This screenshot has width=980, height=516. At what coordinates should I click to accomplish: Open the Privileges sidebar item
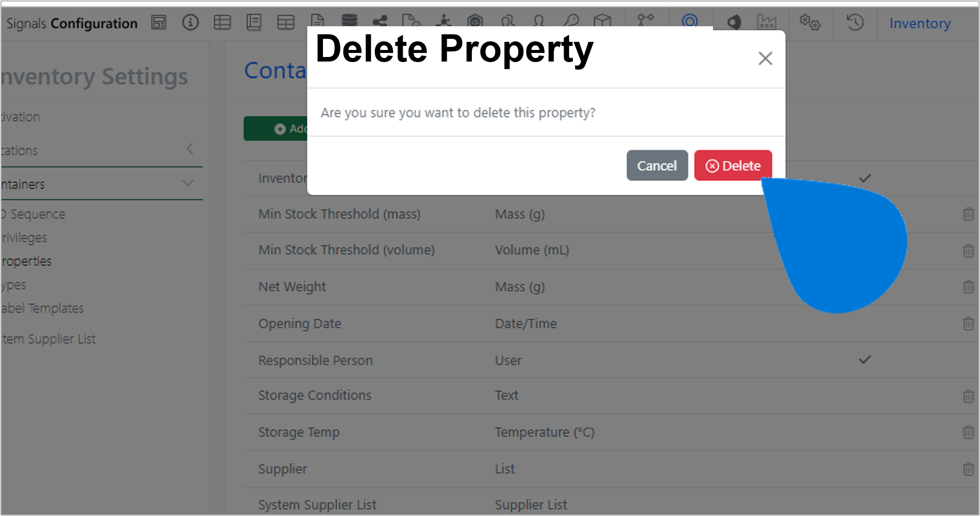[x=24, y=238]
